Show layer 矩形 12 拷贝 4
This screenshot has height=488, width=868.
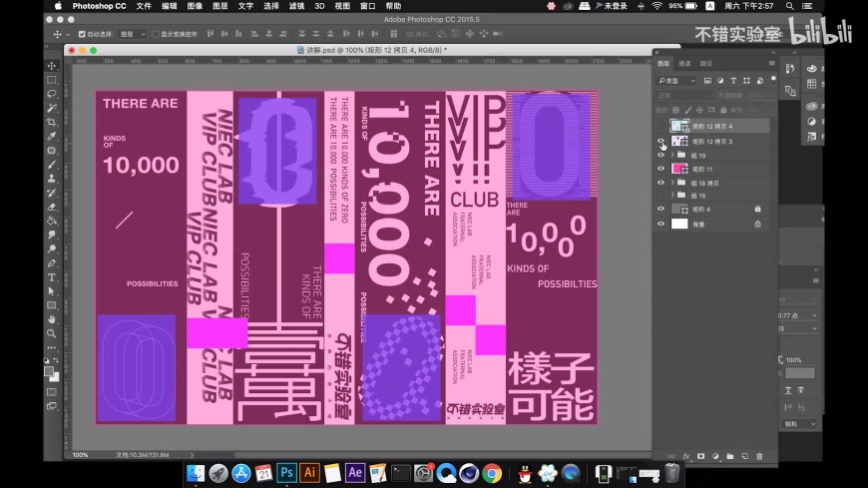[660, 127]
